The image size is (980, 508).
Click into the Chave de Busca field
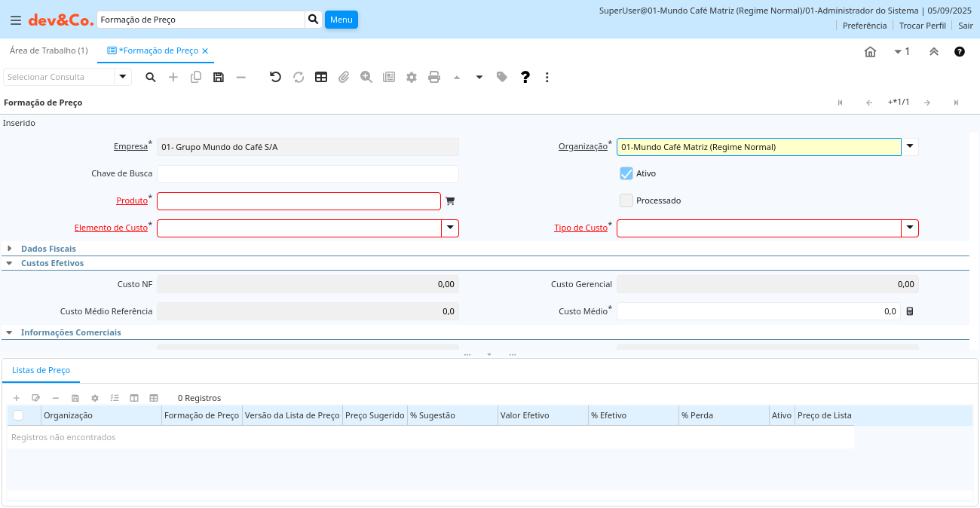(308, 174)
